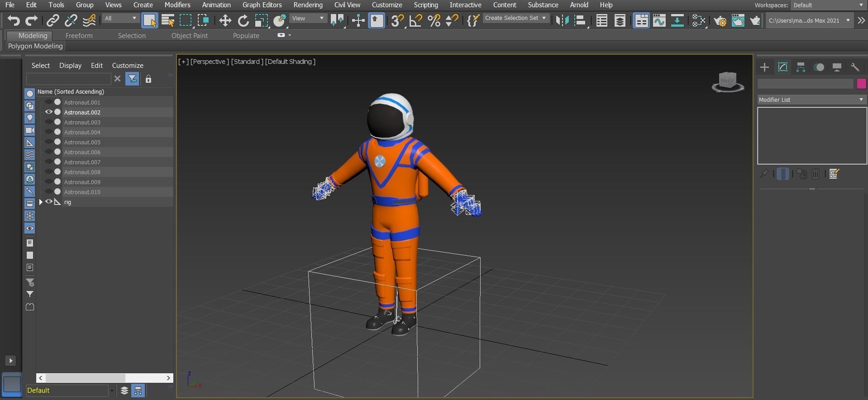
Task: Toggle Display Lights filter in Scene Explorer
Action: coord(30,118)
